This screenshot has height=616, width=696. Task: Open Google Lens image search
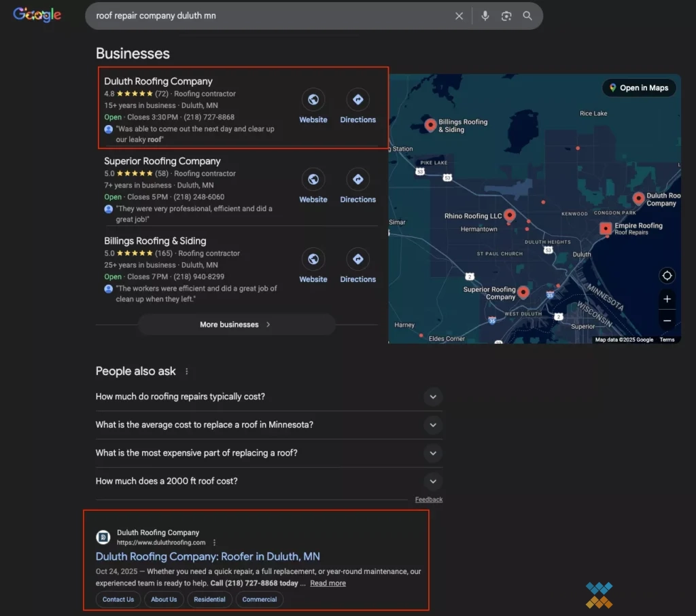(506, 16)
